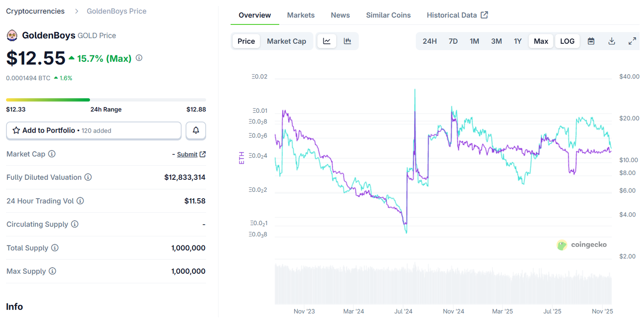Viewport: 644px width, 323px height.
Task: Click the notification bell icon
Action: [x=196, y=130]
